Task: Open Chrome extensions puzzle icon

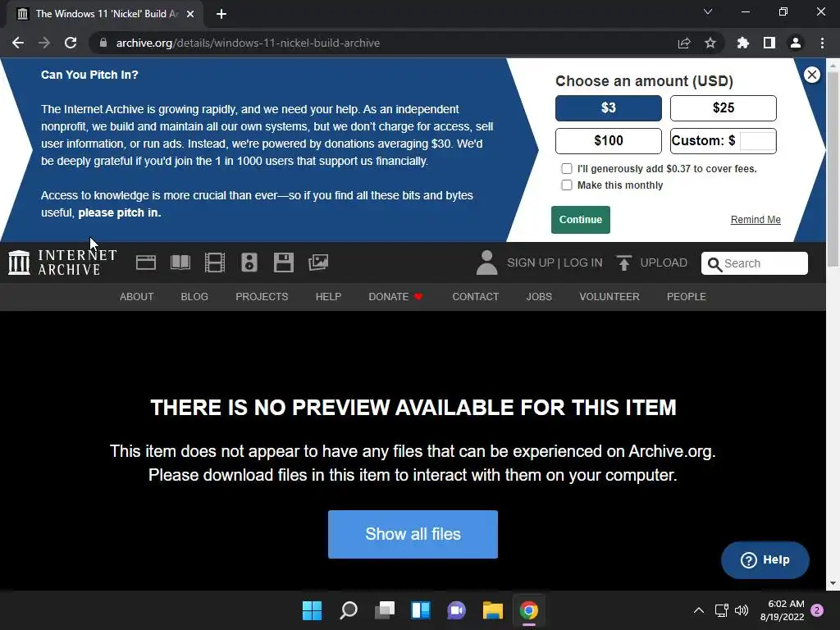Action: coord(743,43)
